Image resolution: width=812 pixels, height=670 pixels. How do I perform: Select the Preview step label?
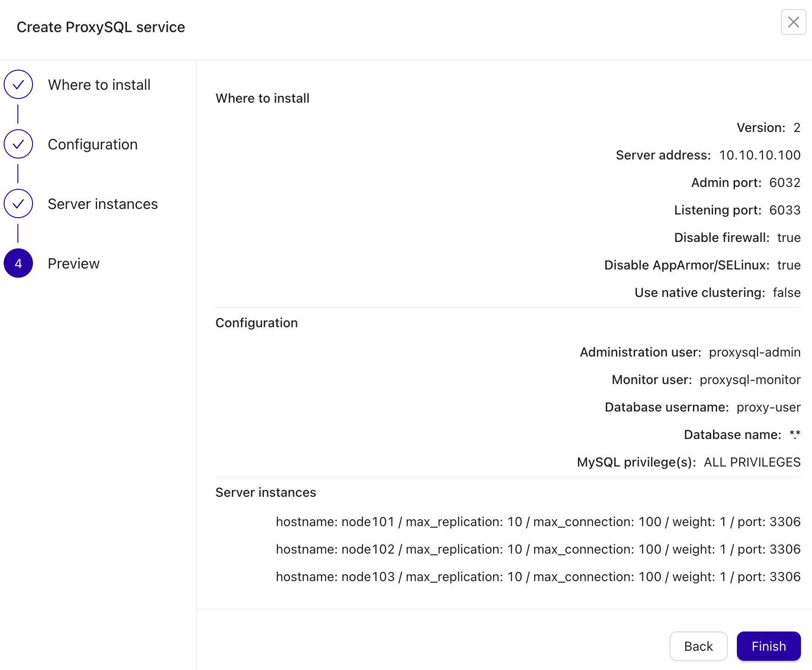(x=73, y=263)
